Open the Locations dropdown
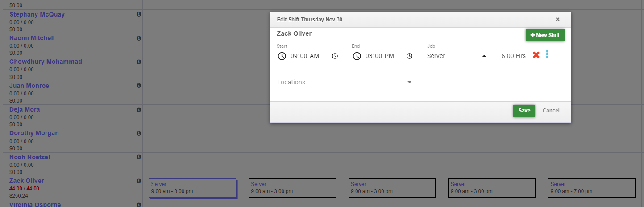644x207 pixels. [x=345, y=82]
